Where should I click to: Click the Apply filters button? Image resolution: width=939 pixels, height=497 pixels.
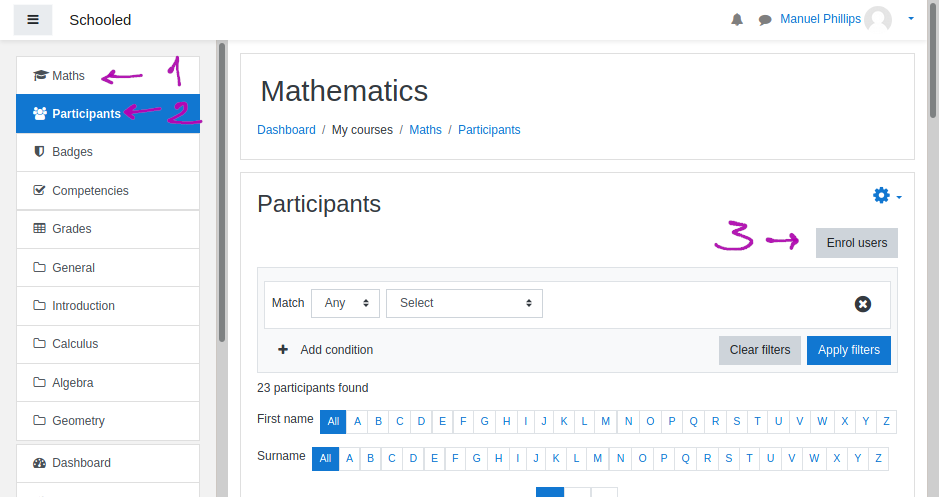click(x=848, y=350)
